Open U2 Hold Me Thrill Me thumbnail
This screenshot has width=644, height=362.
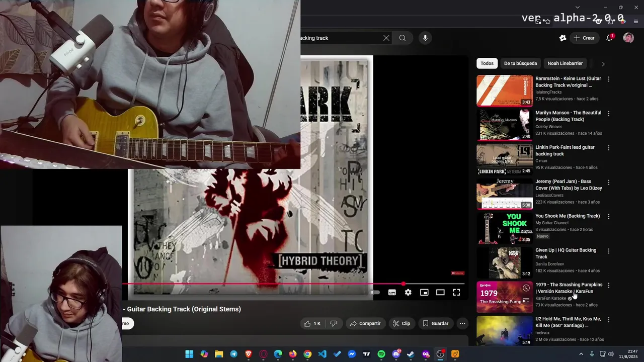point(505,331)
